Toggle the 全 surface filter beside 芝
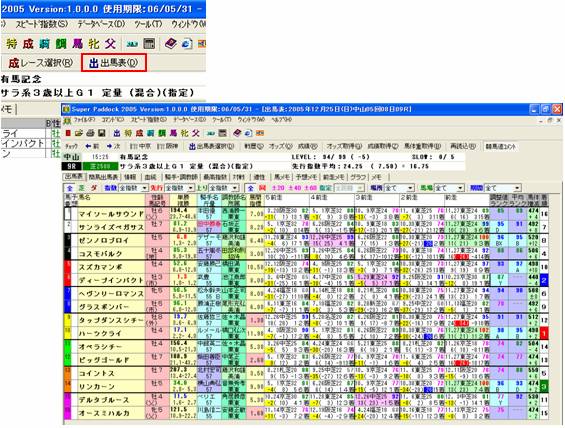Viewport: 565px width, 428px height. click(x=70, y=188)
